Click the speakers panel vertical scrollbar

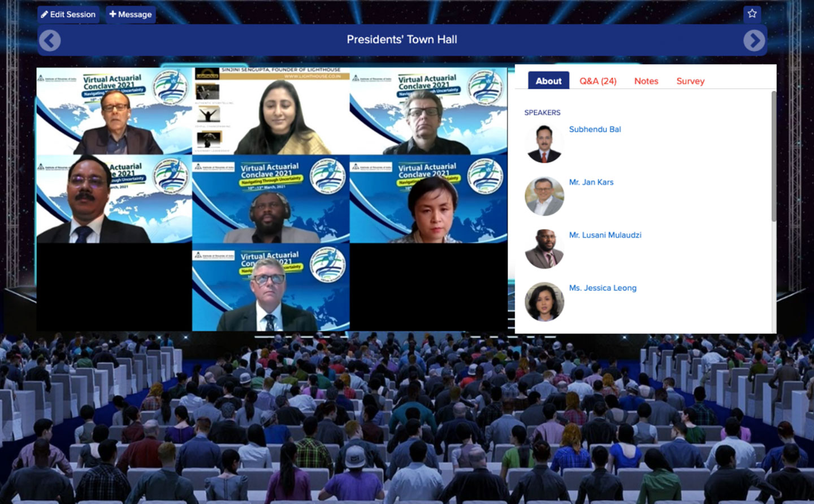click(x=773, y=158)
